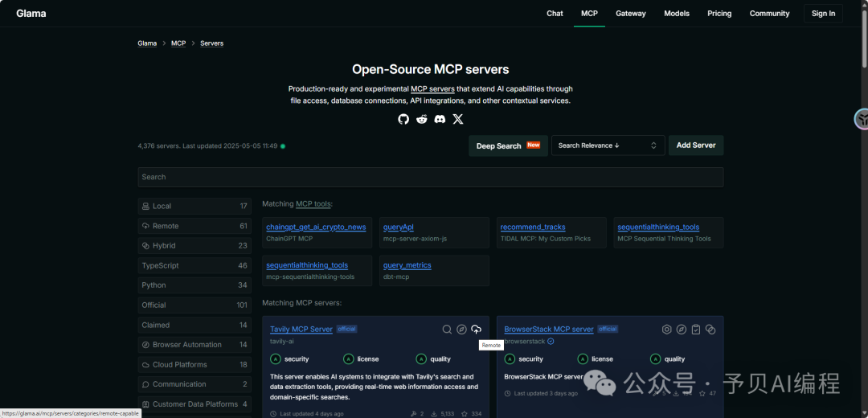Click the search magnifier icon on Tavily card
This screenshot has height=418, width=868.
point(447,330)
